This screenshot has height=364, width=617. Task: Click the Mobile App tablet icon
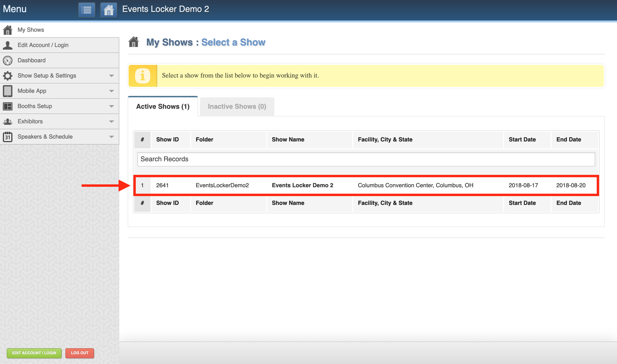(x=8, y=91)
